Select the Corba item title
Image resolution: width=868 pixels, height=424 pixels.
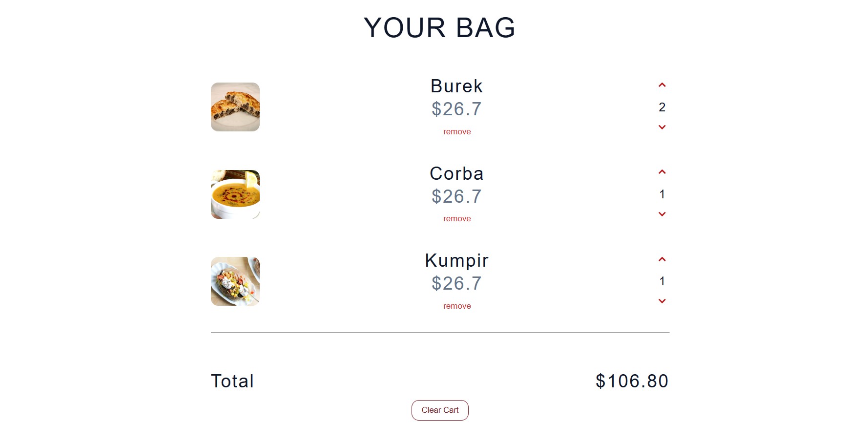456,173
